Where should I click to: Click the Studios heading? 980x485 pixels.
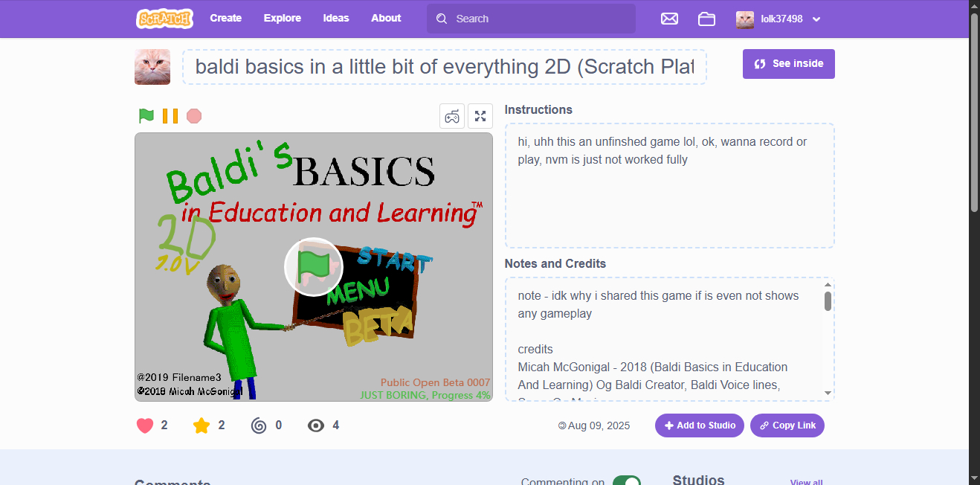click(698, 481)
